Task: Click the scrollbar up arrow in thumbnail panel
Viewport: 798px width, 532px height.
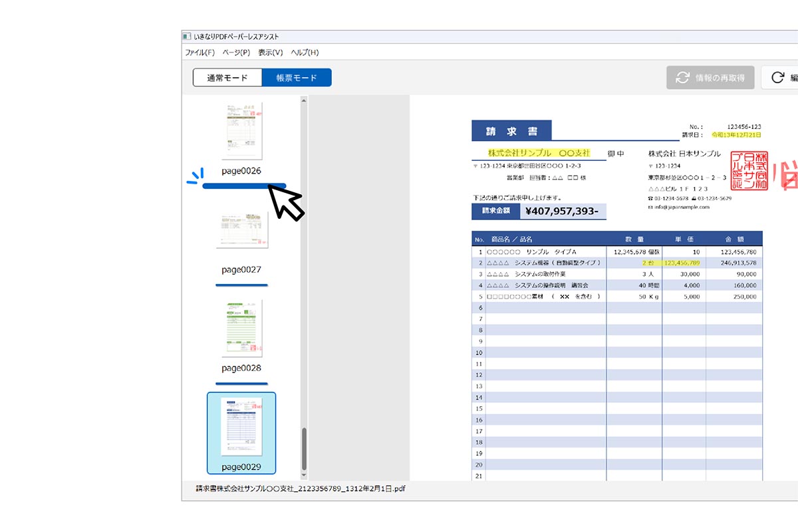Action: pos(304,101)
